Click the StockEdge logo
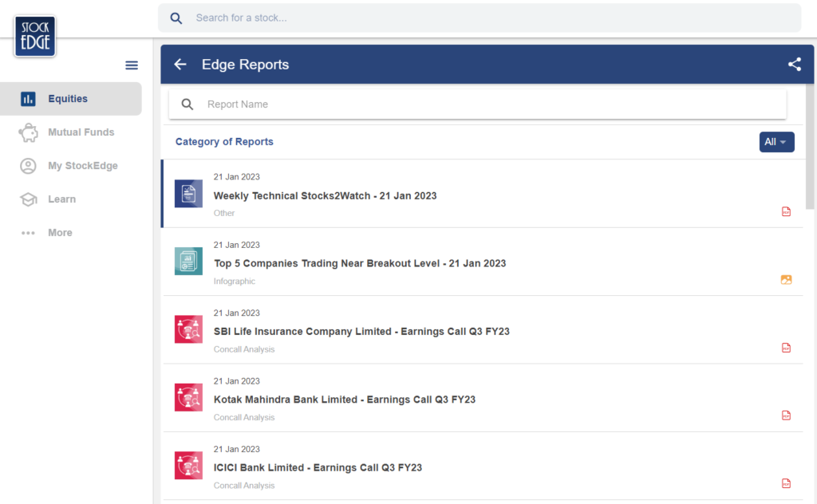Image resolution: width=817 pixels, height=504 pixels. [x=35, y=36]
